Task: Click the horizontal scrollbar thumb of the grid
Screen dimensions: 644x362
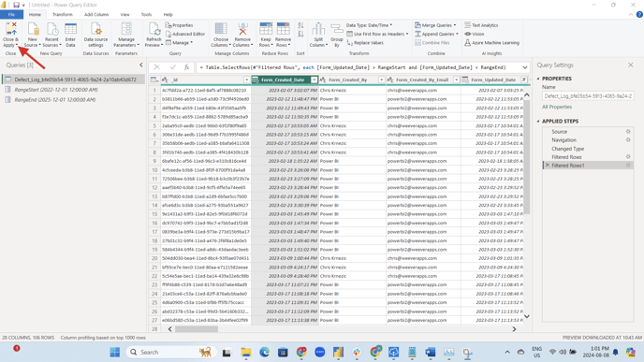Action: point(197,329)
